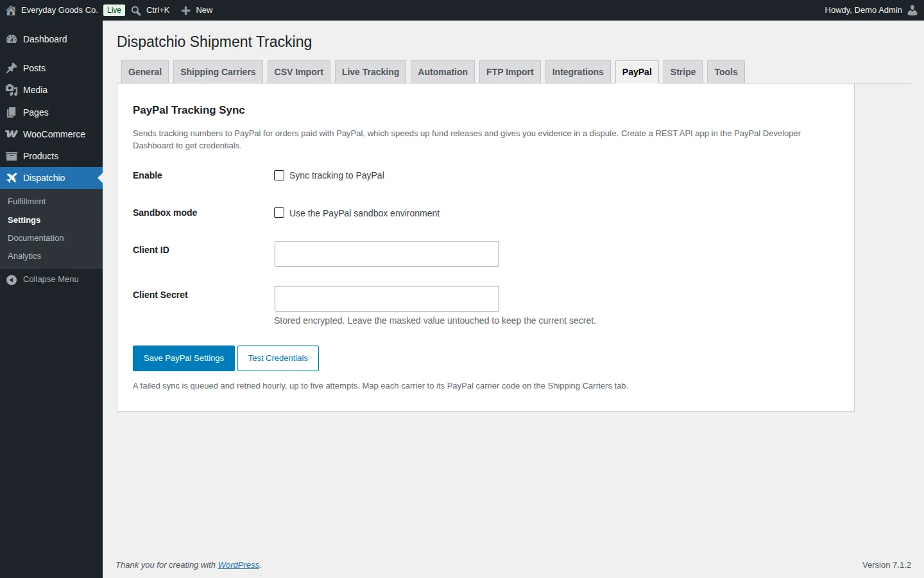
Task: Click the WooCommerce logo icon
Action: point(12,134)
